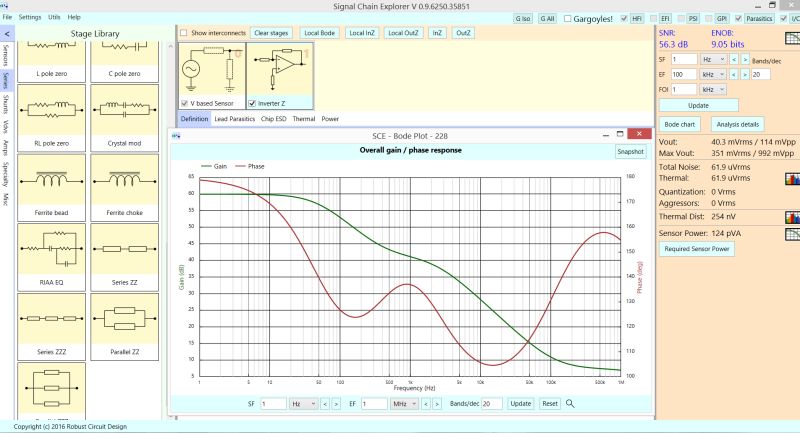Pick the Parallel ZZ stage
The image size is (800, 433).
[124, 327]
